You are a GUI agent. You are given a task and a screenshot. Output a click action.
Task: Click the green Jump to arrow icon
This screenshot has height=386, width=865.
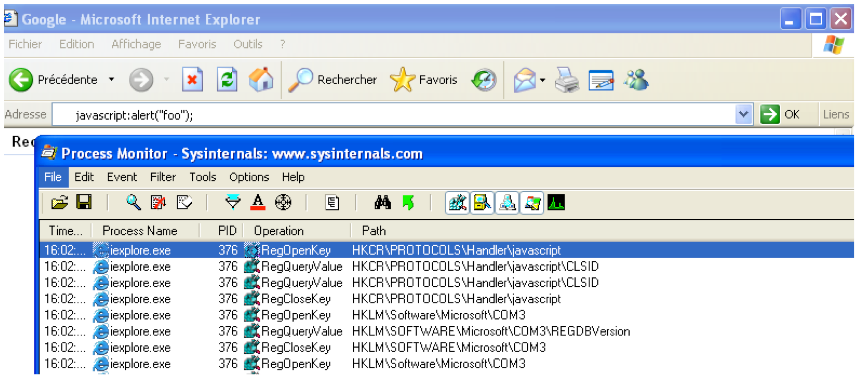coord(408,202)
